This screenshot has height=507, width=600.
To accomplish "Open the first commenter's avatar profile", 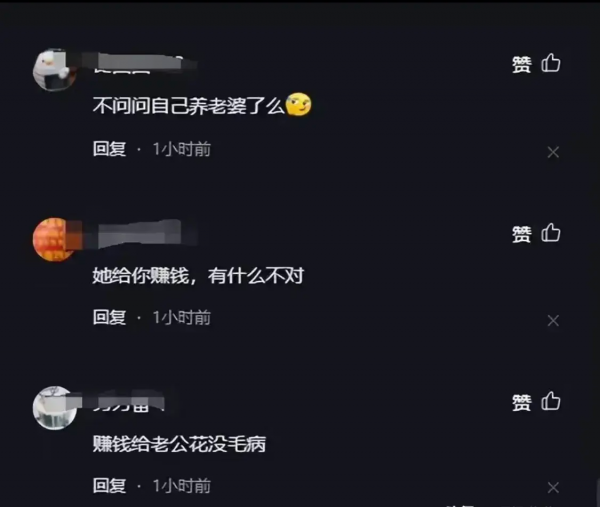I will (54, 70).
